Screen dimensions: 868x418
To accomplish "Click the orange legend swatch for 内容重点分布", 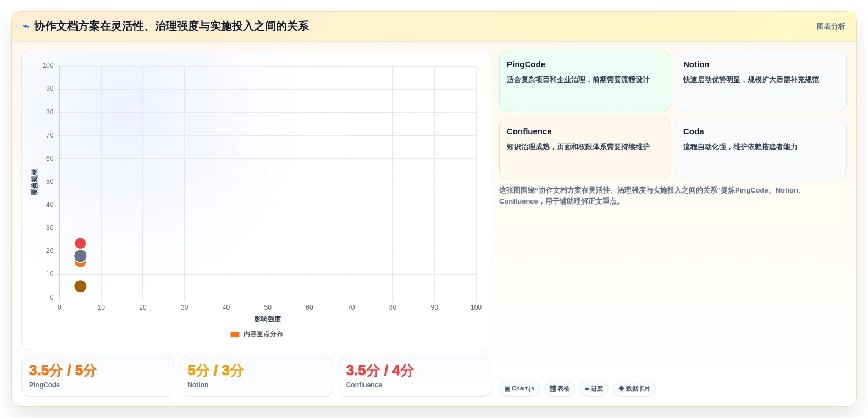I will click(235, 334).
